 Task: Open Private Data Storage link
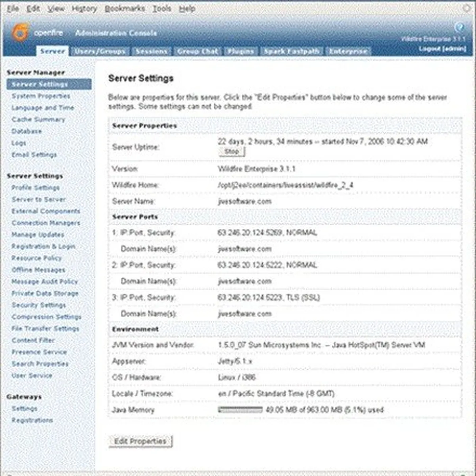coord(45,293)
